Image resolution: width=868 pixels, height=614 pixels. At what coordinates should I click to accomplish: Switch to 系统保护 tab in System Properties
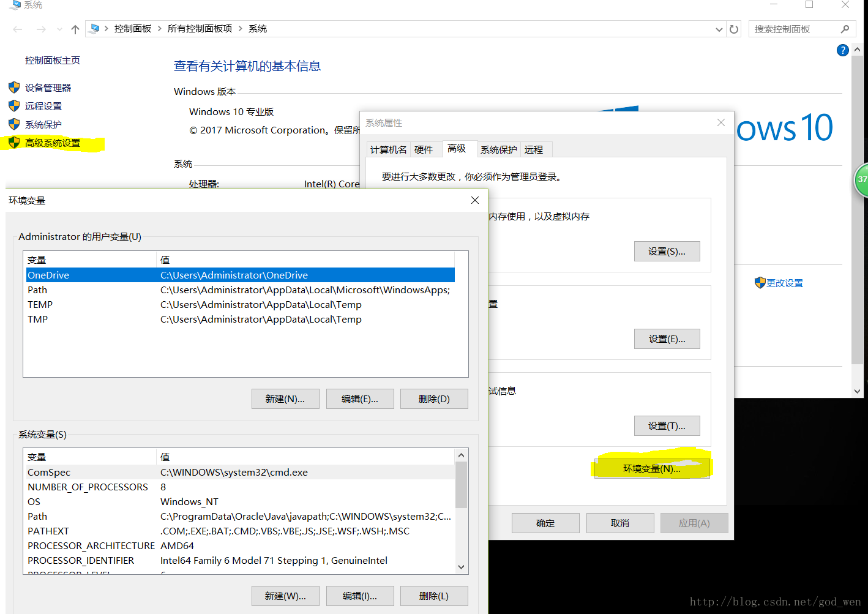coord(498,149)
